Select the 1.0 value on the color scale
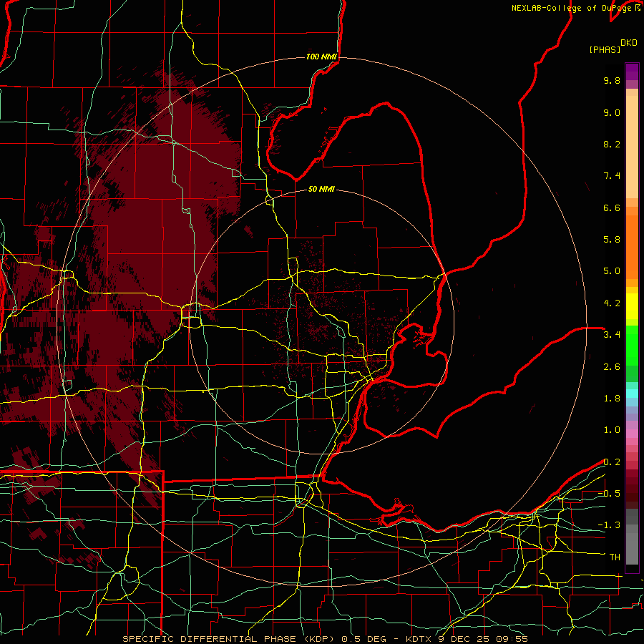This screenshot has height=644, width=644. [612, 430]
